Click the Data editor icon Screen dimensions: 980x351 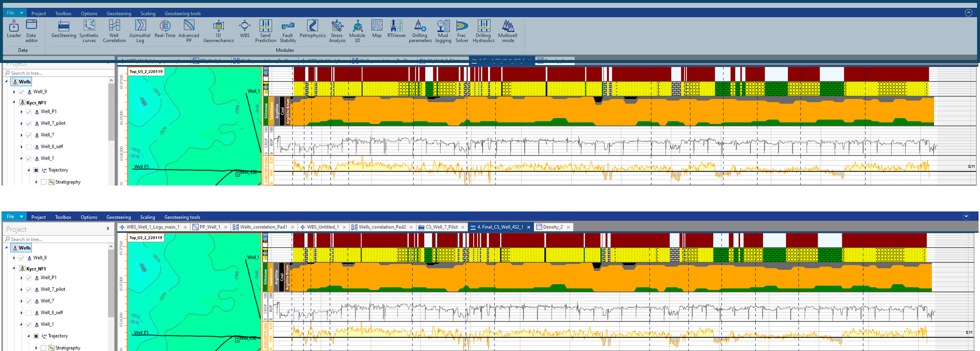[x=32, y=31]
